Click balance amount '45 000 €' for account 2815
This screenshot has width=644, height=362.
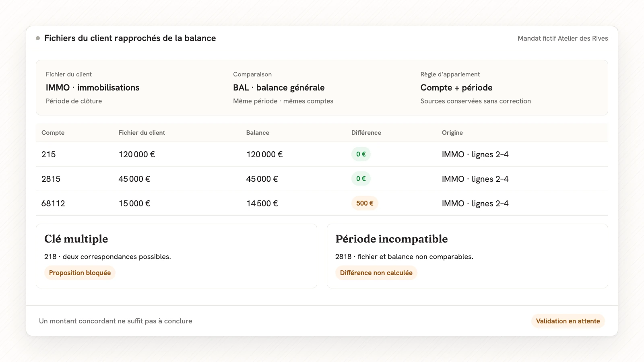point(262,179)
